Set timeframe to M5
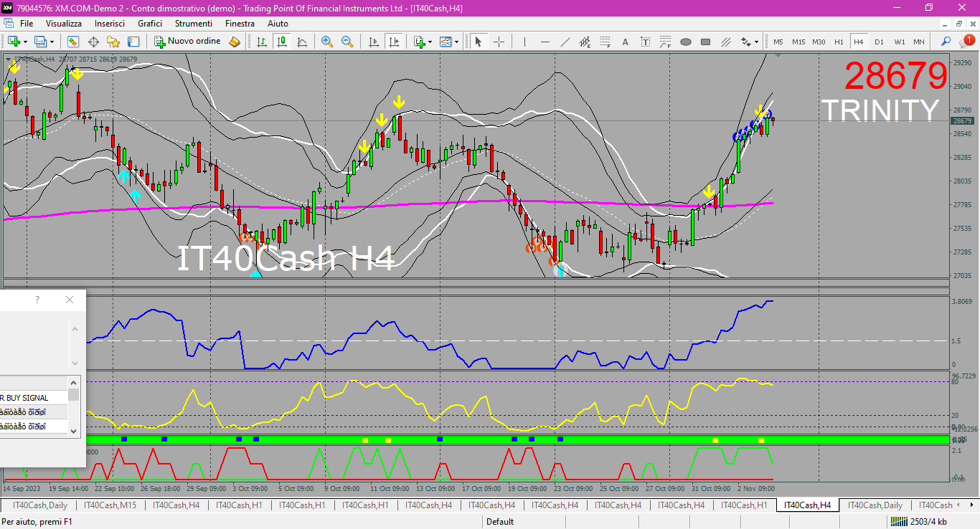The width and height of the screenshot is (980, 529). (778, 42)
